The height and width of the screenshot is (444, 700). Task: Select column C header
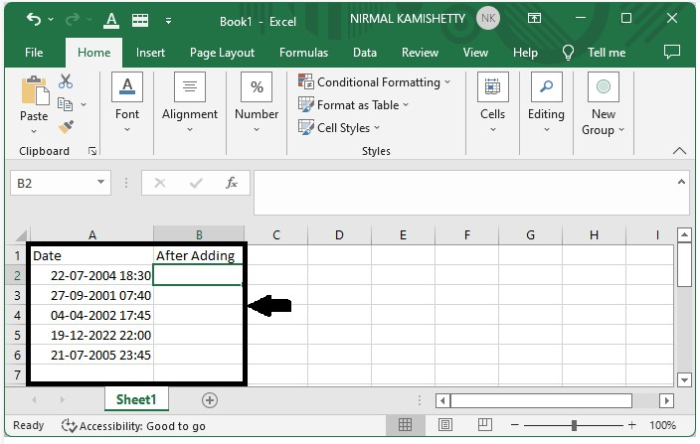coord(276,235)
